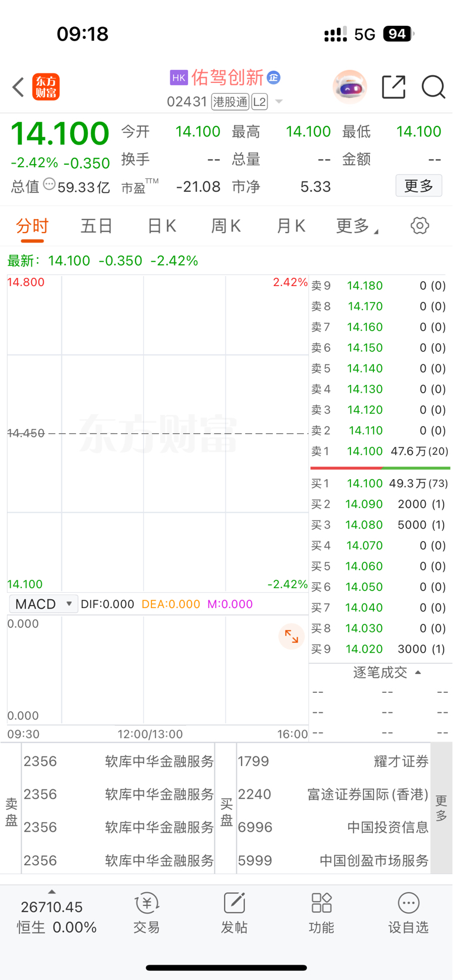Tap the 卖5 14.140 order row

[x=380, y=368]
